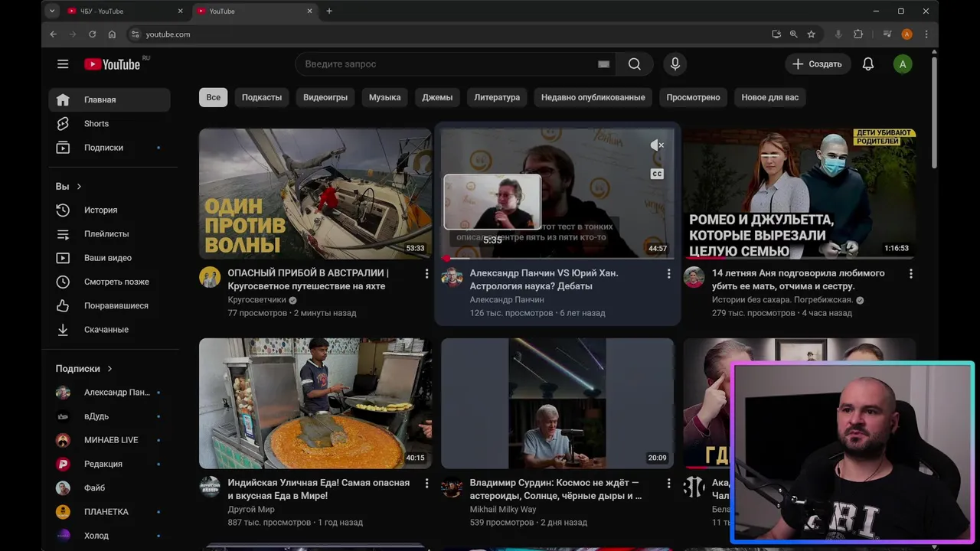Go to Главная in the sidebar

pos(109,99)
